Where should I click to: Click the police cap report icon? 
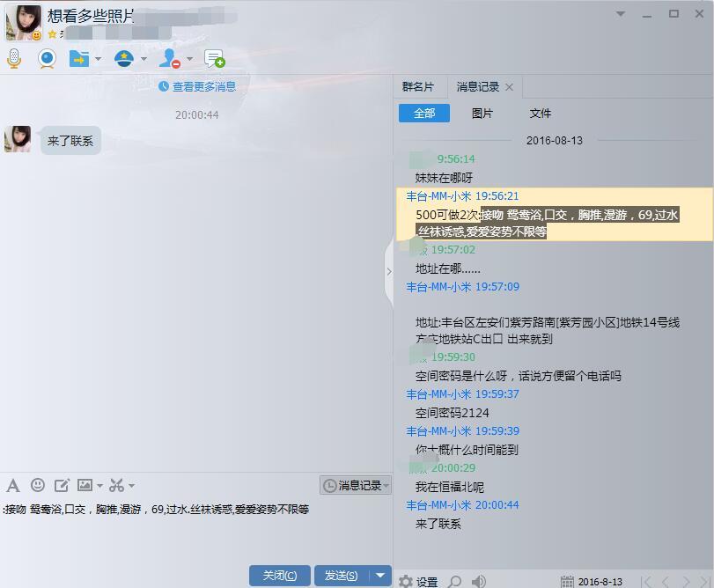(124, 59)
